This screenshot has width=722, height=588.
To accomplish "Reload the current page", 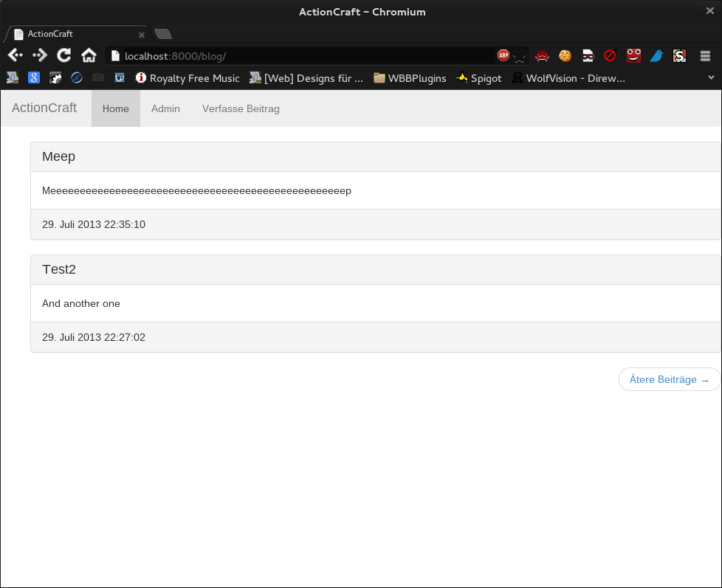I will point(64,55).
